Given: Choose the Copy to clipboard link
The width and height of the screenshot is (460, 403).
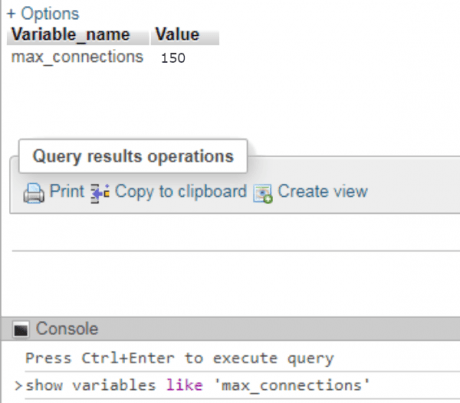Looking at the screenshot, I should click(181, 192).
